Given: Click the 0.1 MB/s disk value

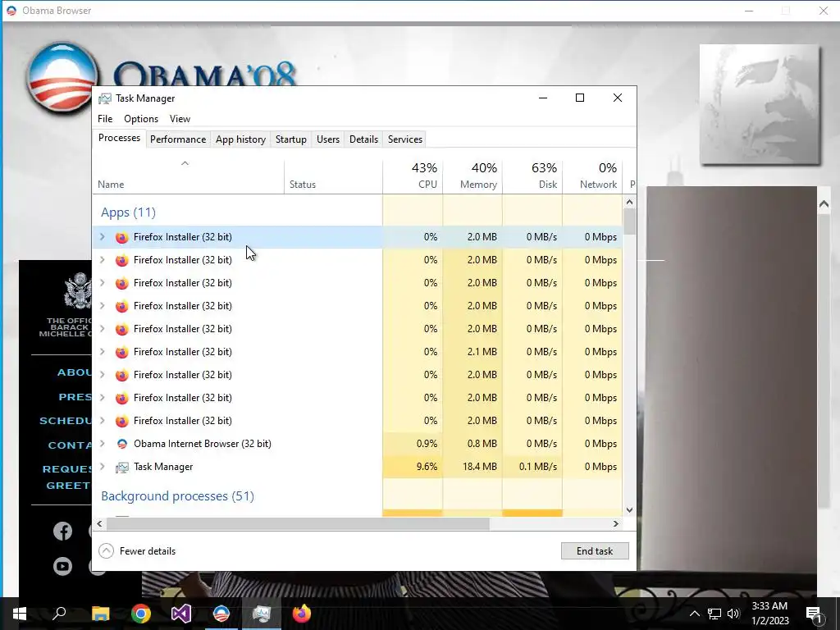Looking at the screenshot, I should point(538,467).
